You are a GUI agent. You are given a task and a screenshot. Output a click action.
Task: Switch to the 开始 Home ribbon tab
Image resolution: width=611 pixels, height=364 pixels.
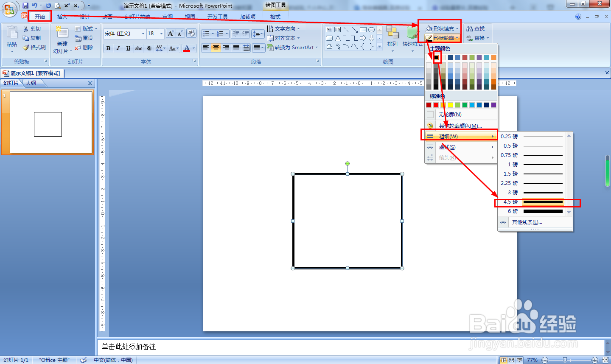pos(40,17)
